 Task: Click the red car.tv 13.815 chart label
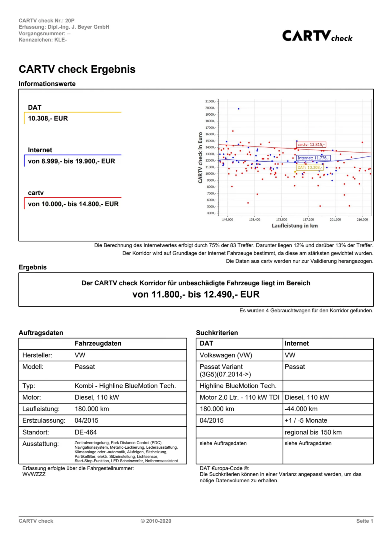(311, 145)
